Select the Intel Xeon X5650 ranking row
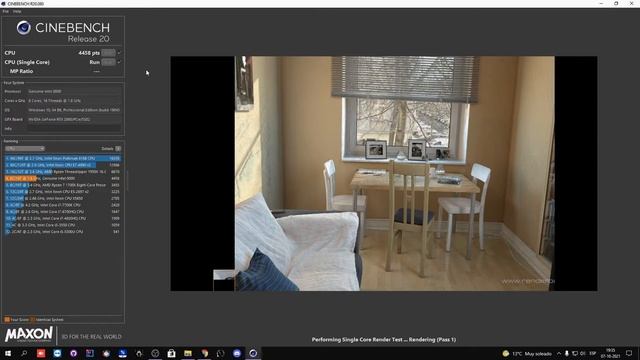The width and height of the screenshot is (640, 360). [x=62, y=198]
